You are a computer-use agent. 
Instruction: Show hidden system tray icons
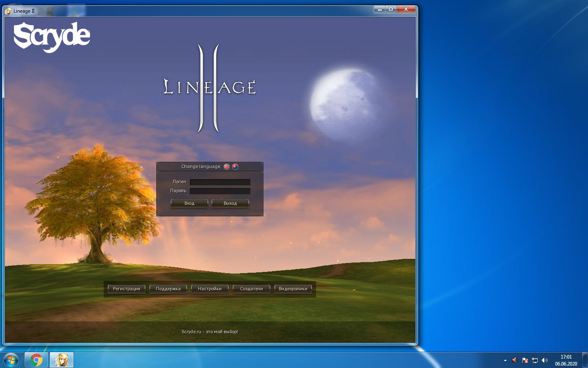505,360
